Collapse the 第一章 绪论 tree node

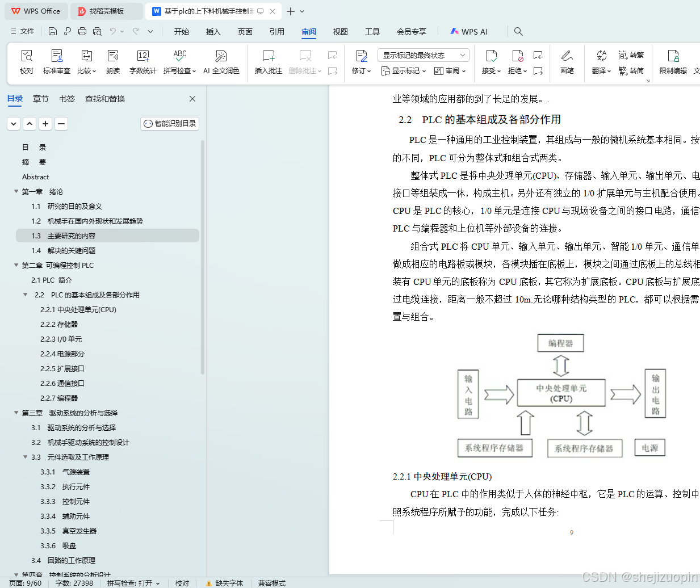pos(16,191)
